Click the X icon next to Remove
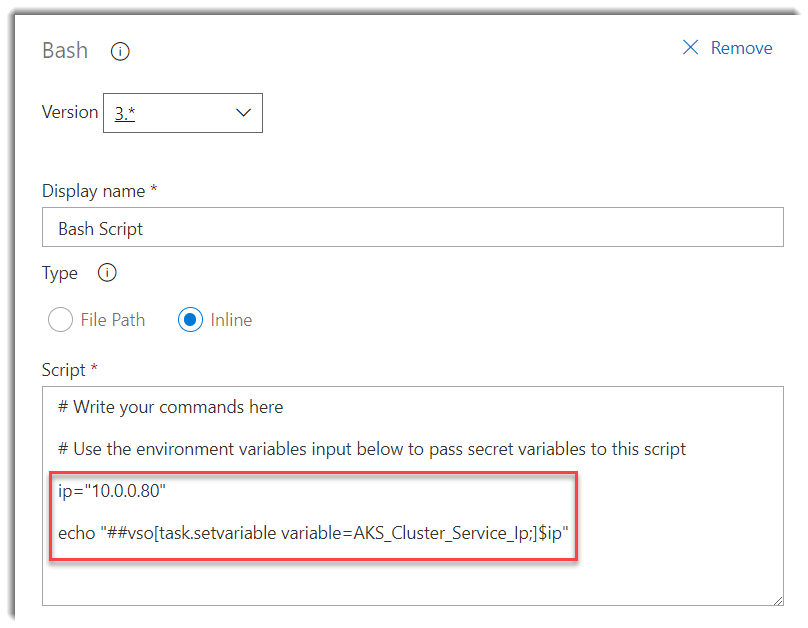Screen dimensions: 808x628 point(689,47)
